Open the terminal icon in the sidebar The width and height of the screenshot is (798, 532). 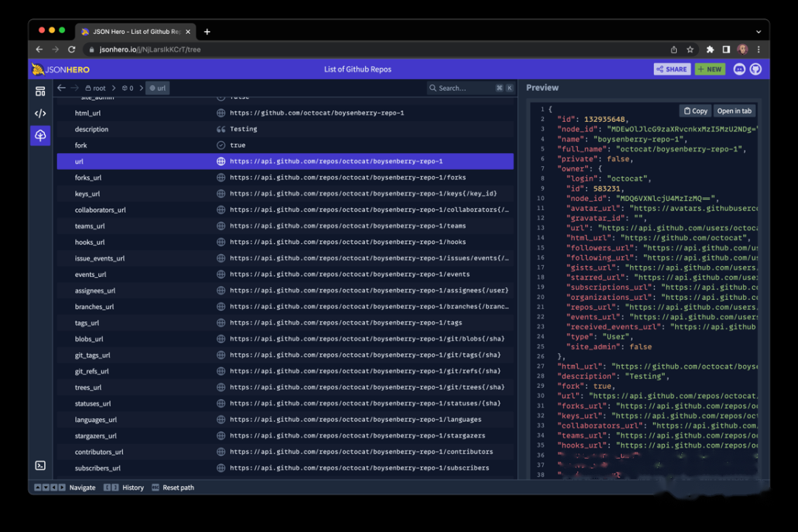(x=40, y=465)
